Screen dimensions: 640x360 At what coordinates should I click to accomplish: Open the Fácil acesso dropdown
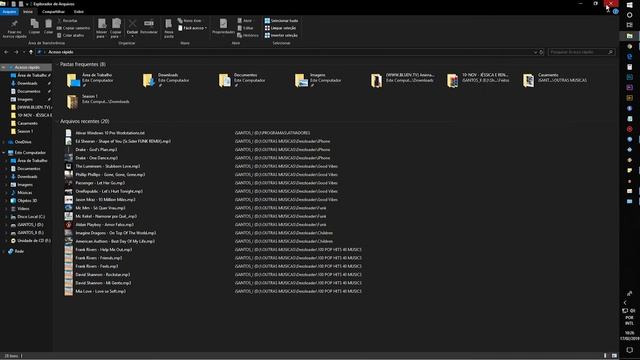click(x=192, y=28)
